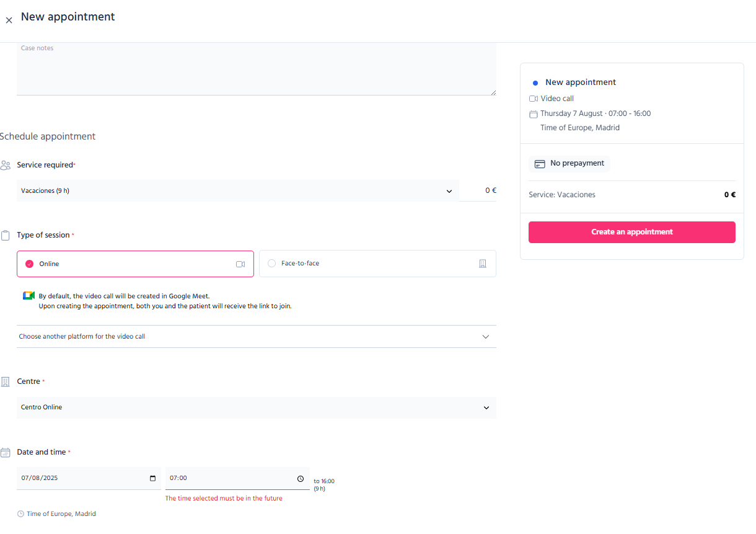Click the Create an appointment button

point(631,232)
